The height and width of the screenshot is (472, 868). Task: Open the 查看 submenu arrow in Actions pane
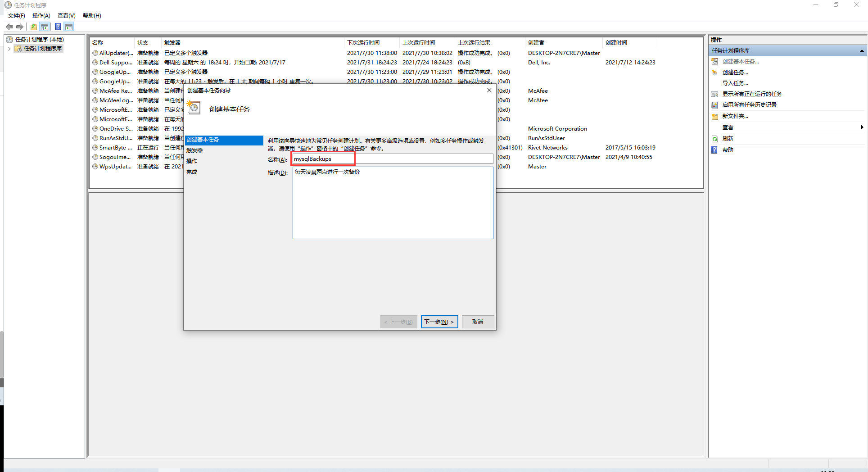coord(862,127)
